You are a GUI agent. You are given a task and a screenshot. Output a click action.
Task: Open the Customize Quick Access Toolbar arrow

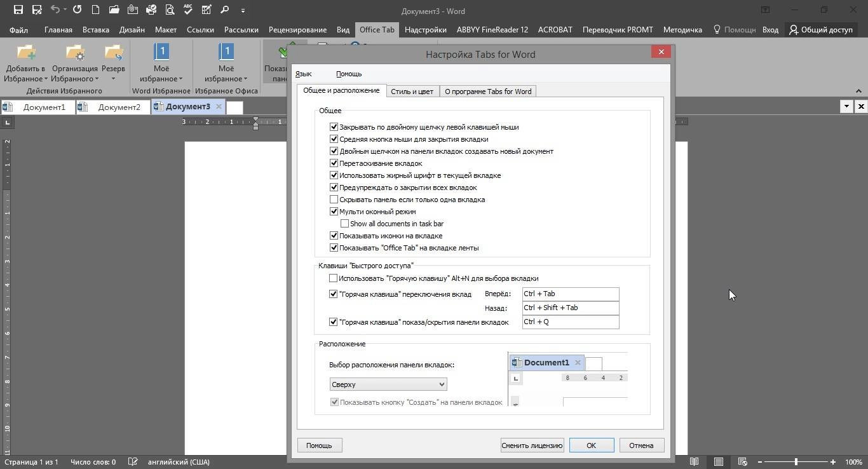coord(243,11)
